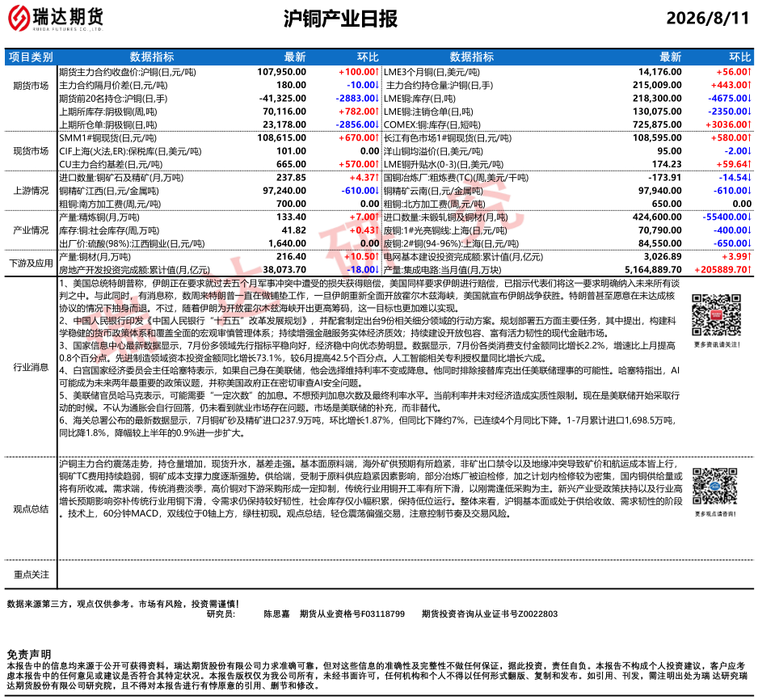Select the 上期所仓单 change -2856.00
The width and height of the screenshot is (758, 700).
(x=357, y=124)
